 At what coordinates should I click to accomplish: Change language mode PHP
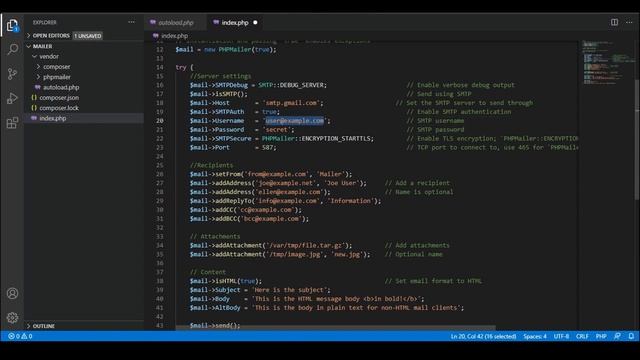[601, 336]
